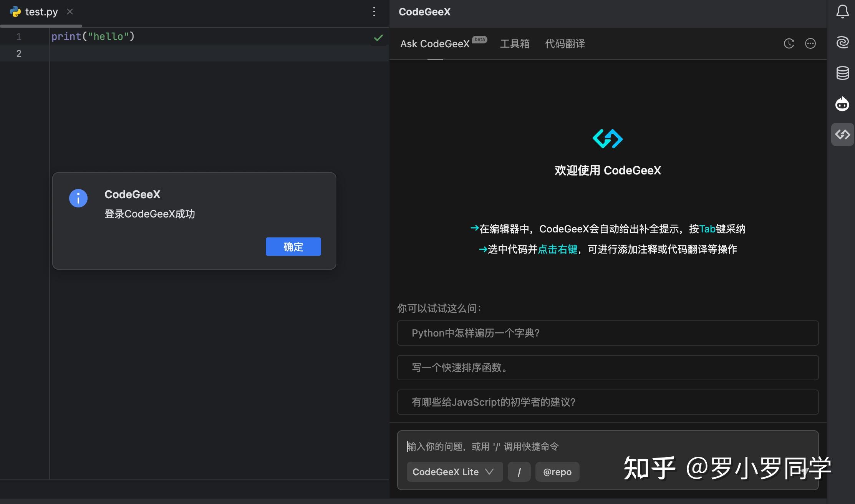855x504 pixels.
Task: Click the blue info icon in the dialog
Action: click(78, 198)
